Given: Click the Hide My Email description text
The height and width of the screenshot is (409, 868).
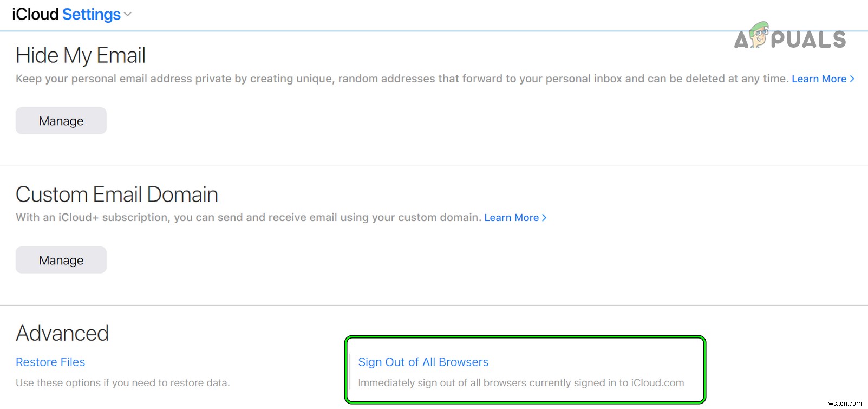Looking at the screenshot, I should tap(401, 79).
